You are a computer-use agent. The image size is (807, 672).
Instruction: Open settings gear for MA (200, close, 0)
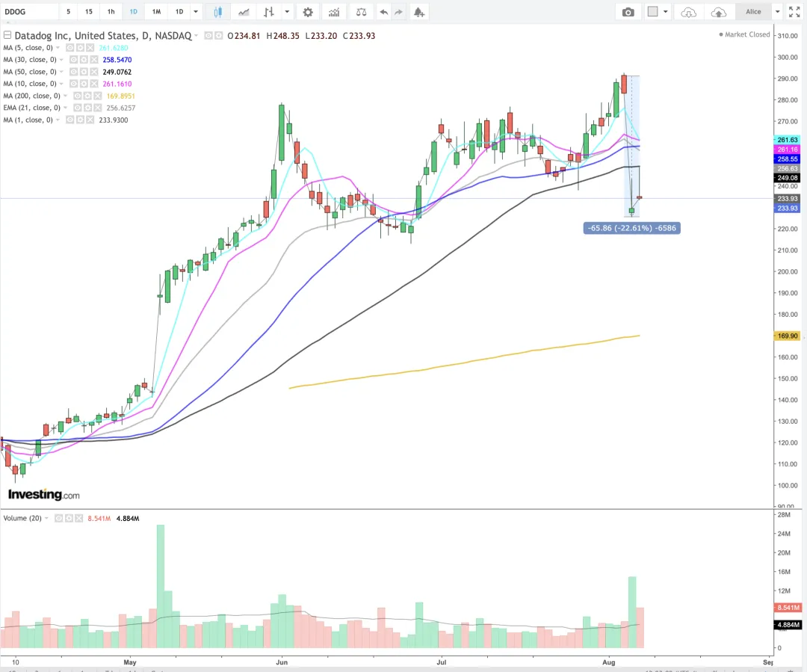pyautogui.click(x=87, y=96)
